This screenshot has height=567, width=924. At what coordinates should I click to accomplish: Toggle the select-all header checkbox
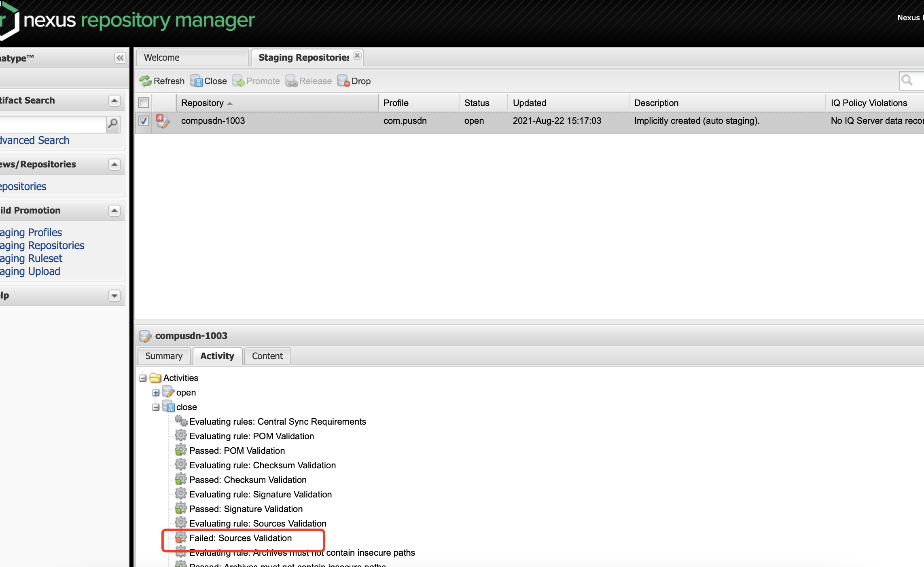point(144,103)
